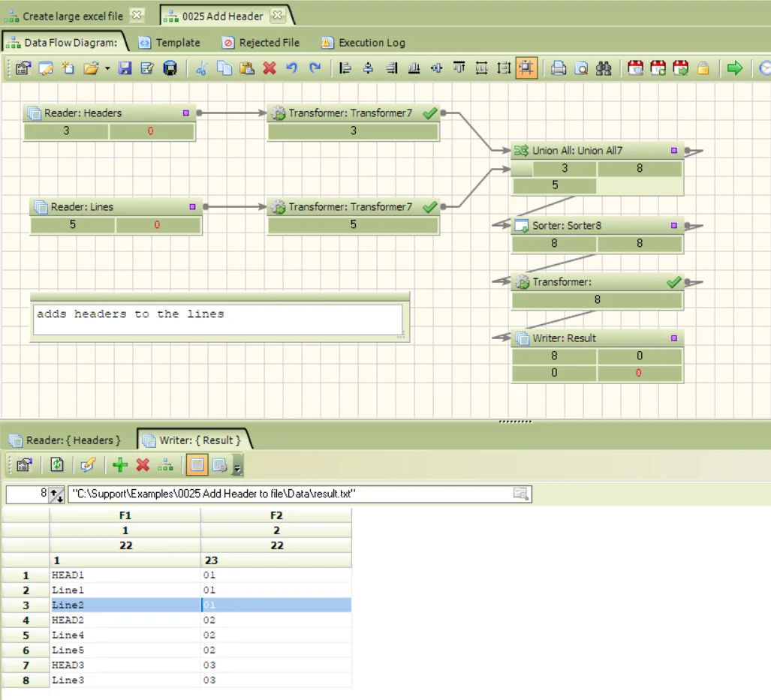
Task: Click purple square on Reader: Lines node
Action: tap(192, 207)
